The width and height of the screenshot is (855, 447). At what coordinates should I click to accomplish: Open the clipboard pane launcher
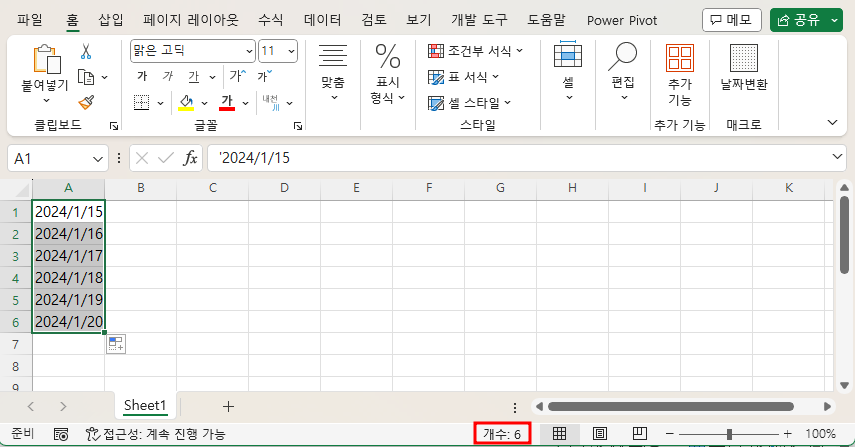tap(114, 126)
